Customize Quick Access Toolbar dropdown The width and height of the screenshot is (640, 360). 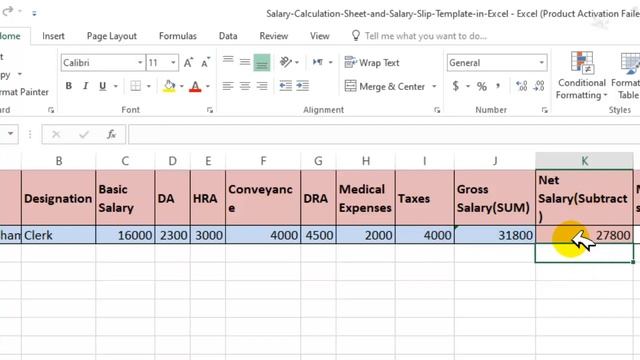point(34,13)
